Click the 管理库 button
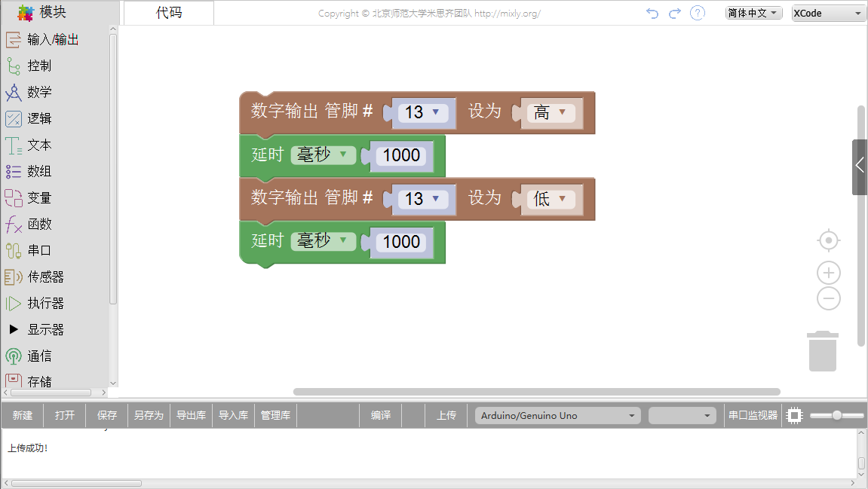Screen dimensions: 868x489 275,415
